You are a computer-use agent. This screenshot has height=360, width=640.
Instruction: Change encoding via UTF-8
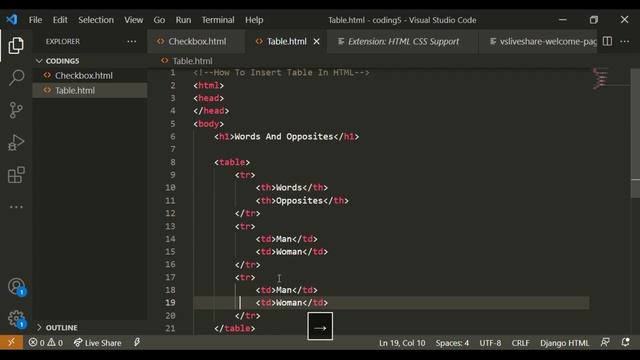(490, 343)
